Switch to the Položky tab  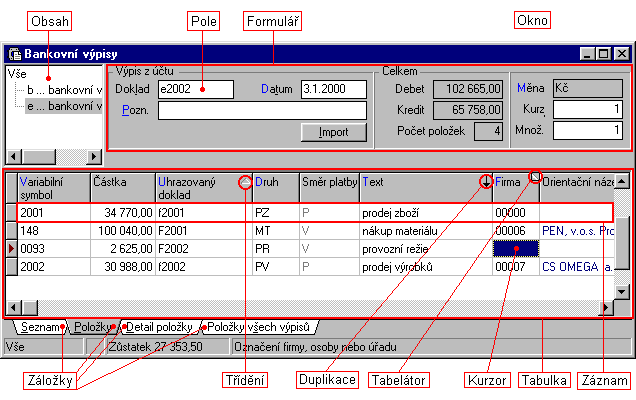coord(92,327)
